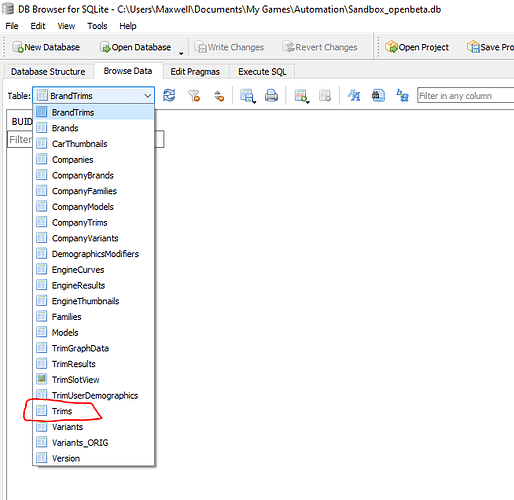Select CarThumbnails in the table list
This screenshot has width=514, height=500.
click(x=93, y=144)
